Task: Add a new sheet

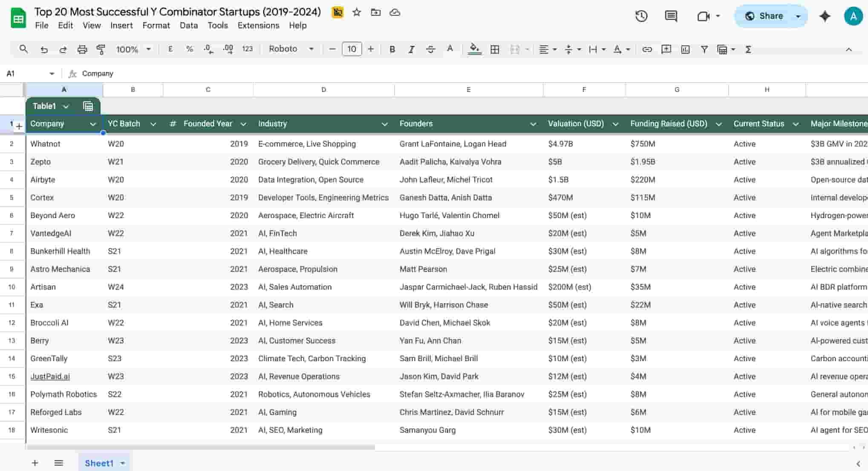Action: [35, 463]
